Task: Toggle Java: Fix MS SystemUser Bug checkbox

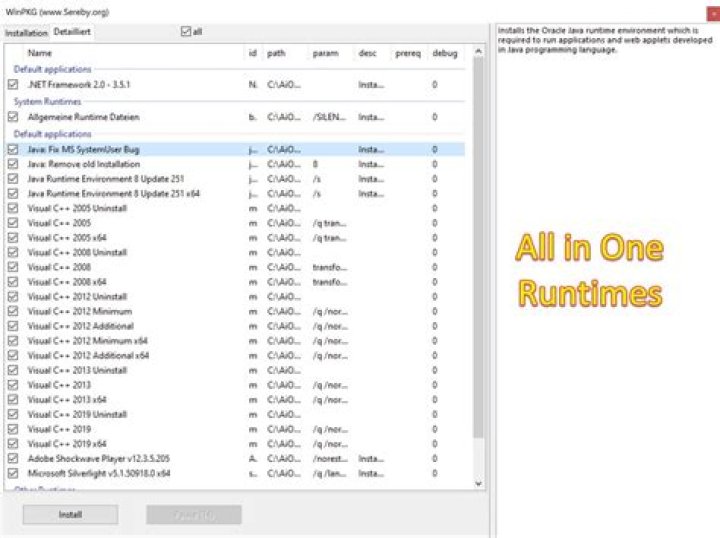Action: pos(13,149)
